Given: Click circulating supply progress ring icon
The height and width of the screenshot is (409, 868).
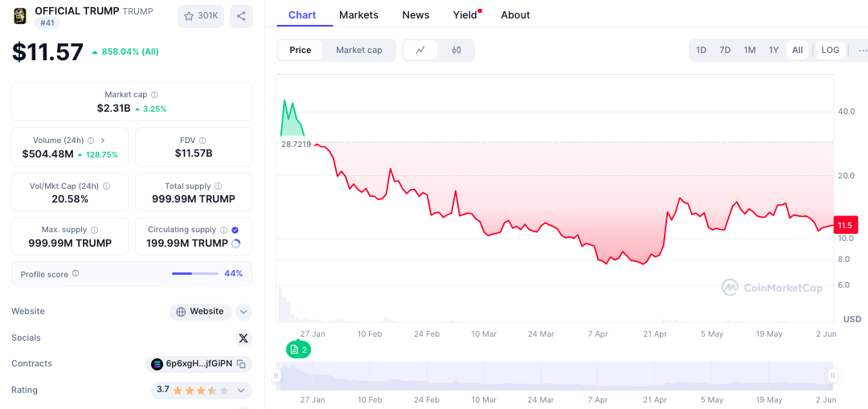Looking at the screenshot, I should pyautogui.click(x=235, y=243).
